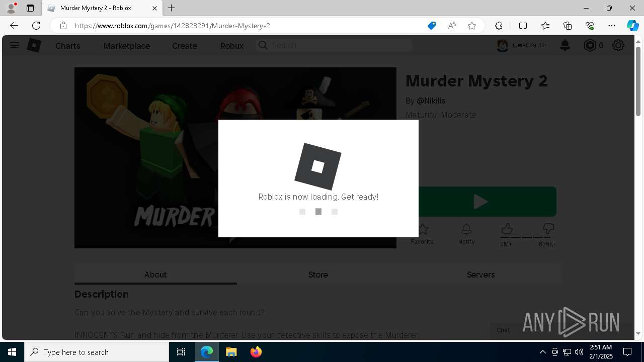Click the taskbar search box
644x362 pixels.
[97, 352]
